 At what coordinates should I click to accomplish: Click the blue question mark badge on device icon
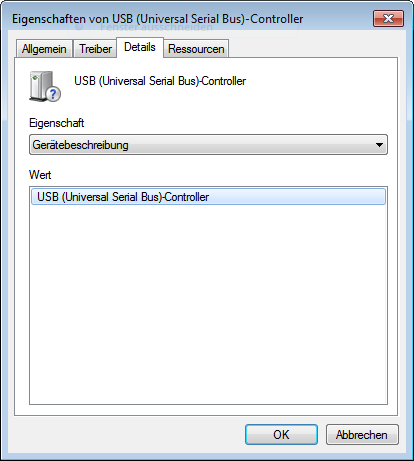coord(53,94)
